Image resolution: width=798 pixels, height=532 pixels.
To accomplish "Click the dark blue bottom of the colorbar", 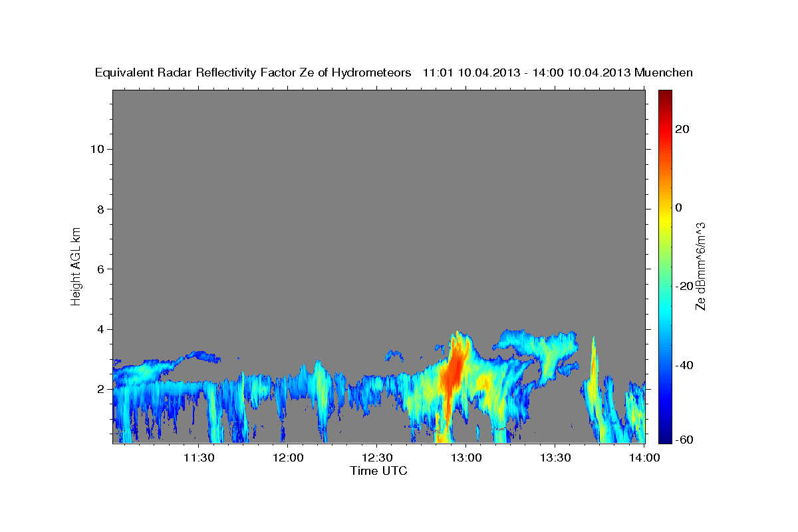I will pos(665,436).
